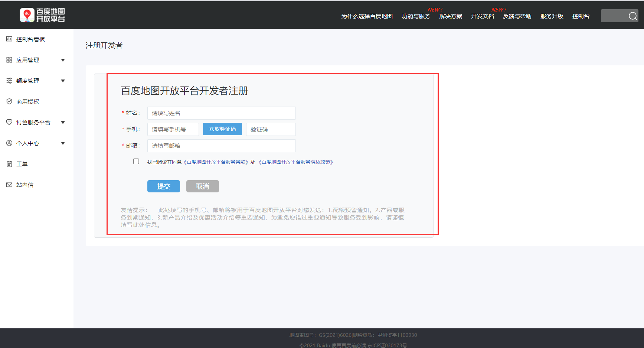
Task: Expand the 应用管理 dropdown arrow
Action: pyautogui.click(x=63, y=59)
